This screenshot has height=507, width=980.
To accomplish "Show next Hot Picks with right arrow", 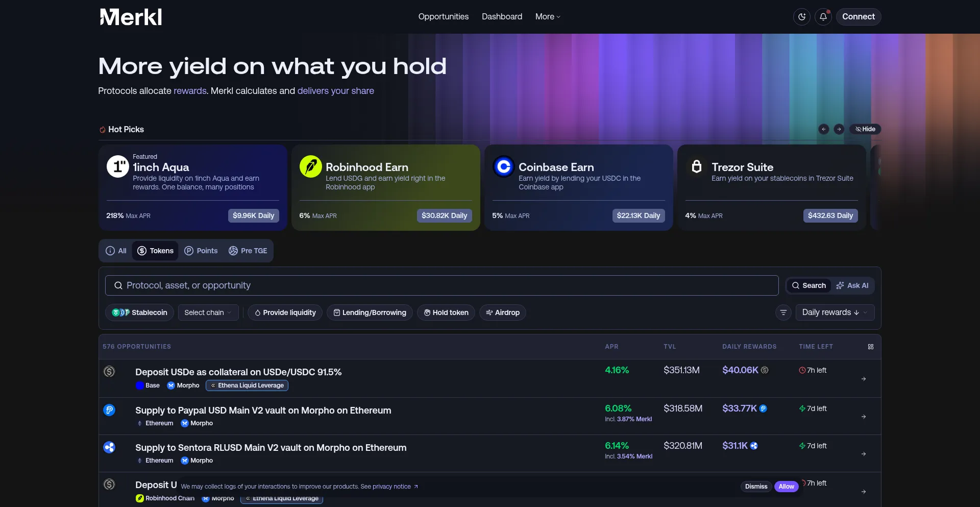I will click(x=839, y=129).
